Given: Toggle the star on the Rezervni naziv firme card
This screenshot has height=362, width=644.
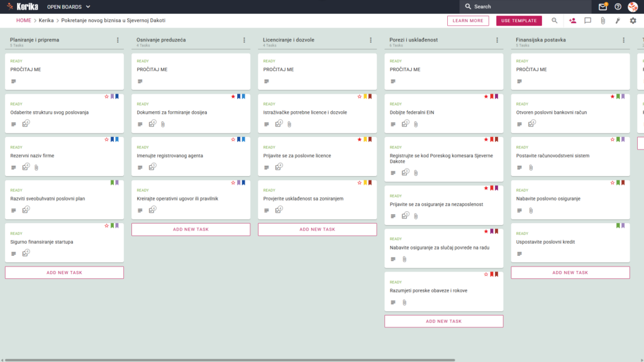Looking at the screenshot, I should coord(106,140).
